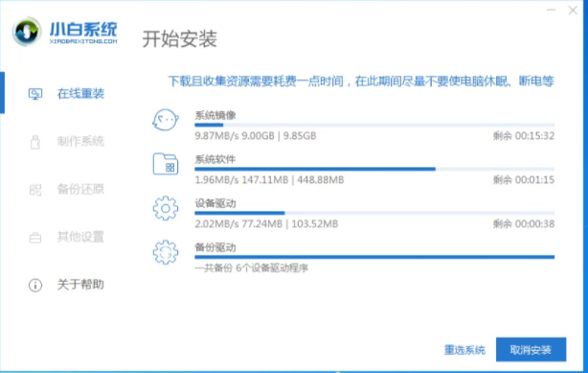
Task: Click the 其他设置 toolbox icon
Action: pos(35,238)
